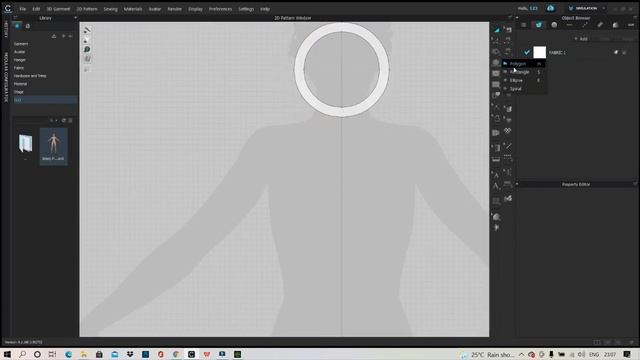Image resolution: width=640 pixels, height=360 pixels.
Task: Select the Internal Polygon/Line tool icon
Action: click(x=496, y=73)
